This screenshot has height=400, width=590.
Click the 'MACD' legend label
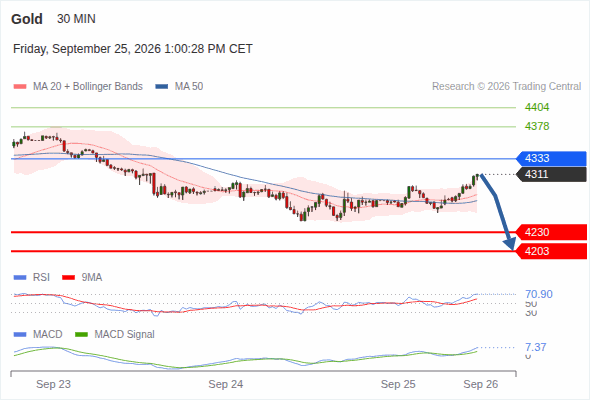[x=47, y=334]
